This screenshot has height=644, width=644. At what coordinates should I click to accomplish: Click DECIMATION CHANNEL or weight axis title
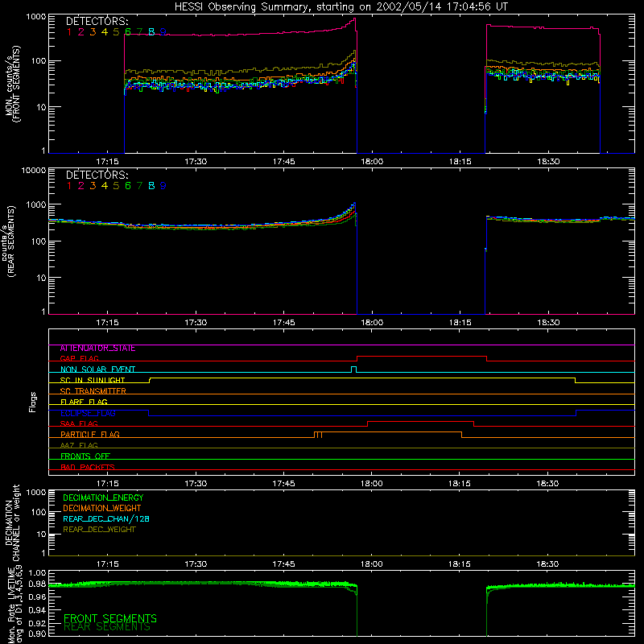pyautogui.click(x=13, y=522)
